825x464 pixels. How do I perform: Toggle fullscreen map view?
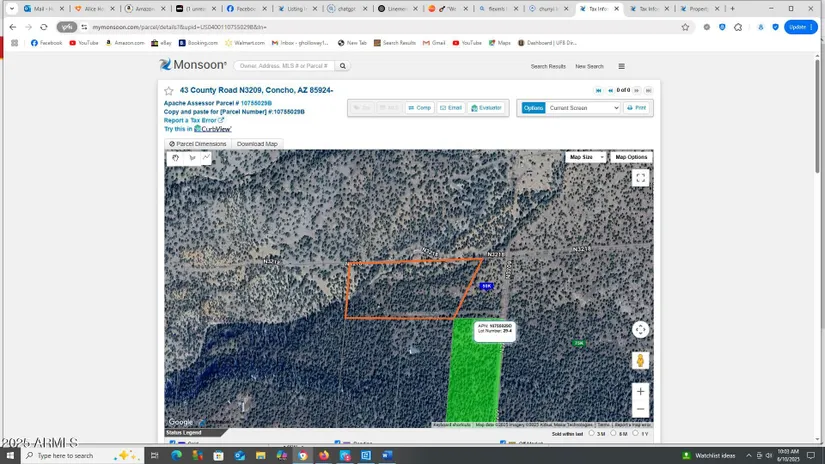pyautogui.click(x=640, y=178)
